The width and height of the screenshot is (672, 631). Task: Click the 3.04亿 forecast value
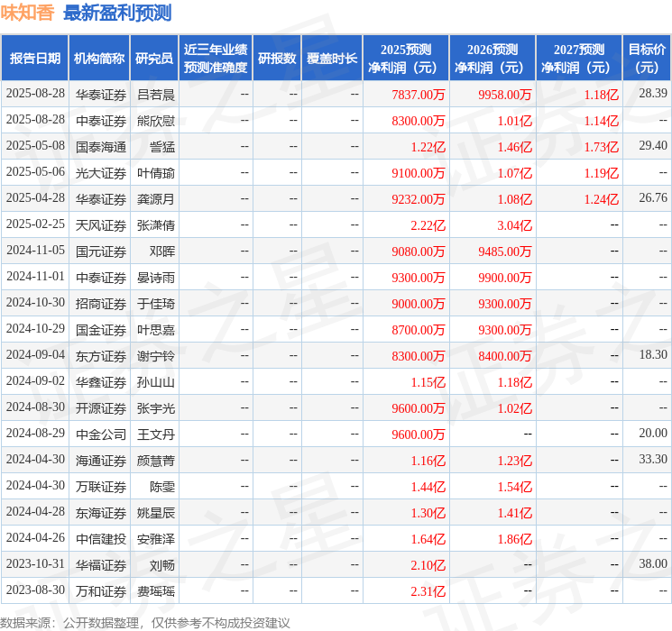pyautogui.click(x=514, y=225)
